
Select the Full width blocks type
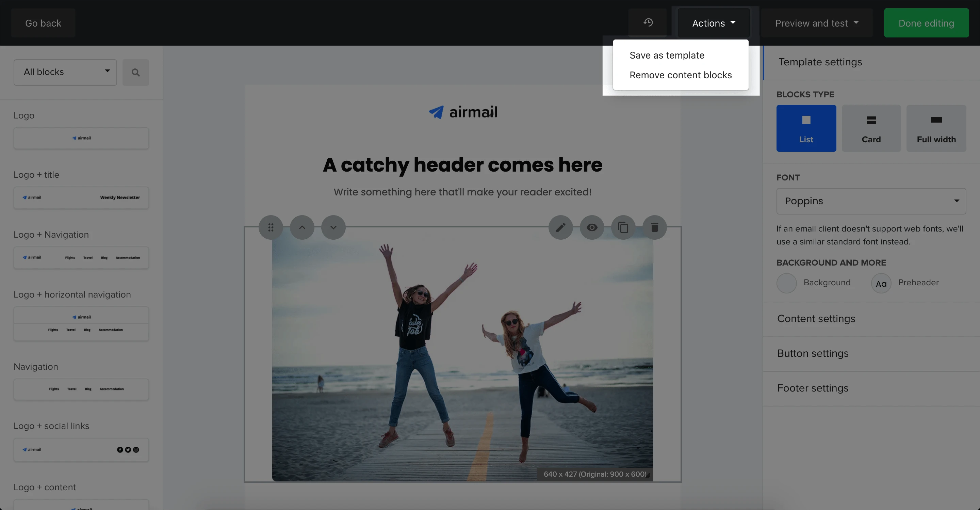tap(936, 128)
